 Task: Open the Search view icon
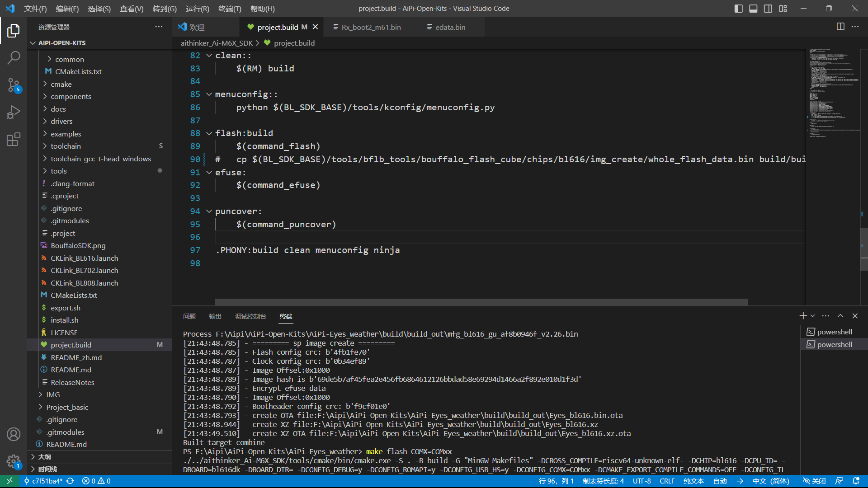[14, 57]
